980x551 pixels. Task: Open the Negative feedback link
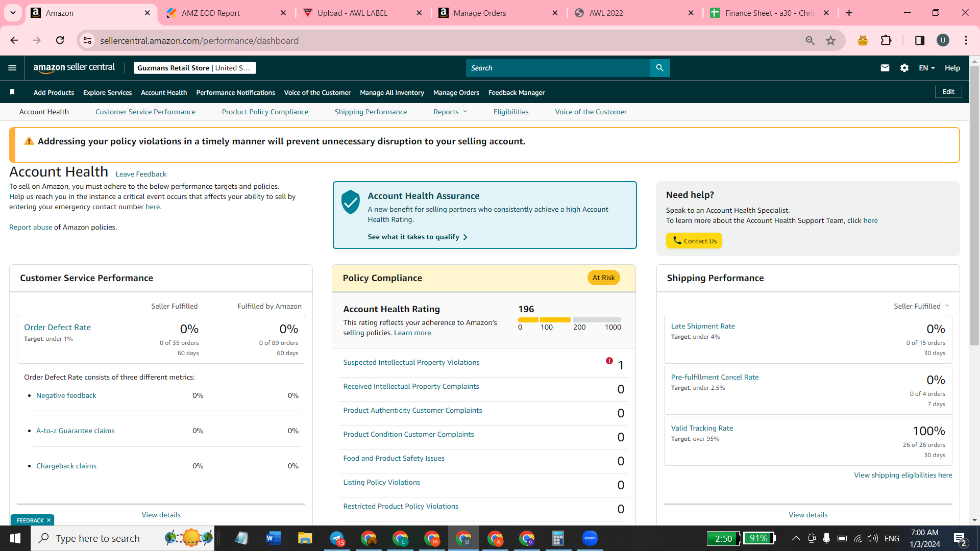coord(66,395)
